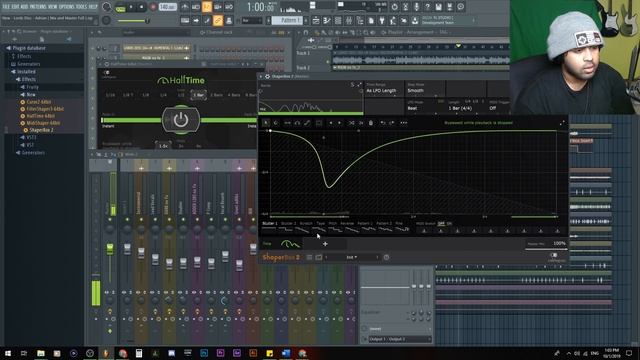Expand the Generators folder under Installed
The image size is (640, 360).
pyautogui.click(x=30, y=153)
